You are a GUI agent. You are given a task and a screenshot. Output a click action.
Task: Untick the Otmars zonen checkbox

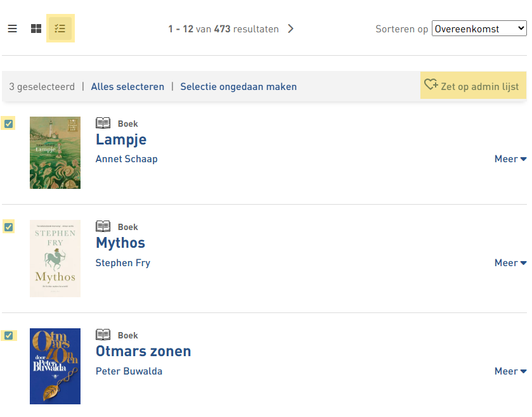[9, 335]
